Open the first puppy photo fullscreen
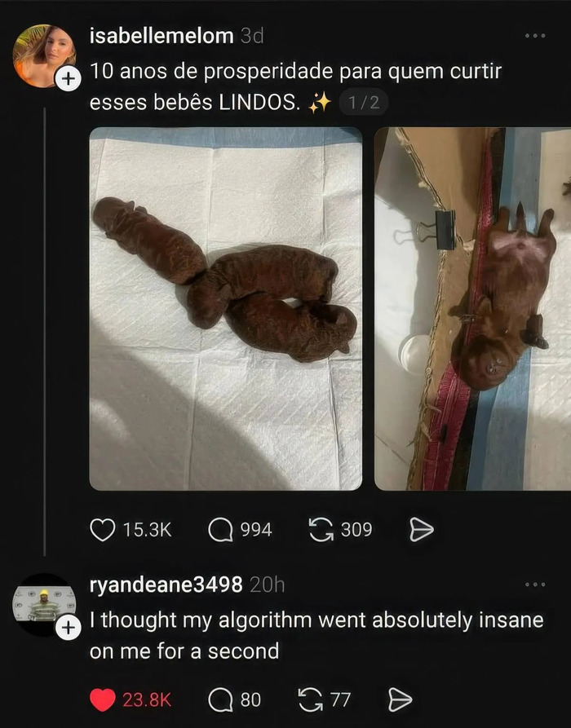 (224, 310)
